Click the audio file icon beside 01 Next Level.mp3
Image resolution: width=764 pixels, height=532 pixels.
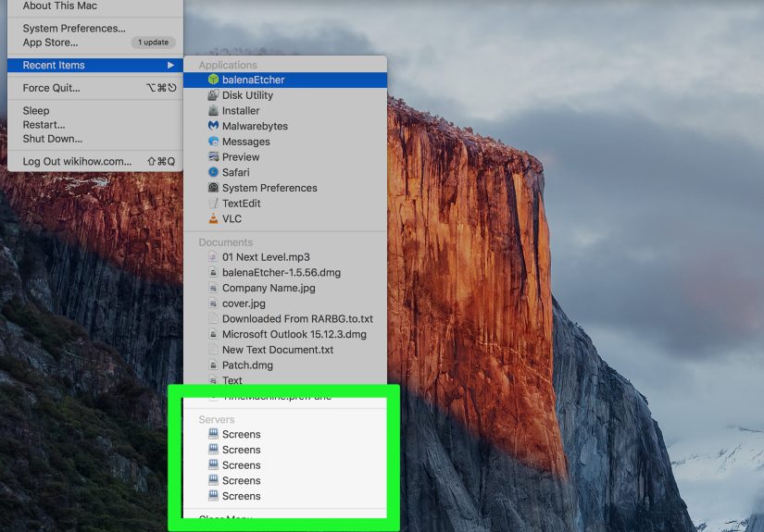(x=212, y=256)
